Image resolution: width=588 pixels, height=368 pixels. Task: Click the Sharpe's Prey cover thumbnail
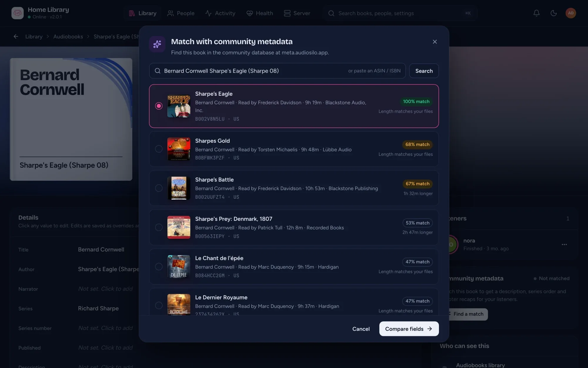pos(179,227)
